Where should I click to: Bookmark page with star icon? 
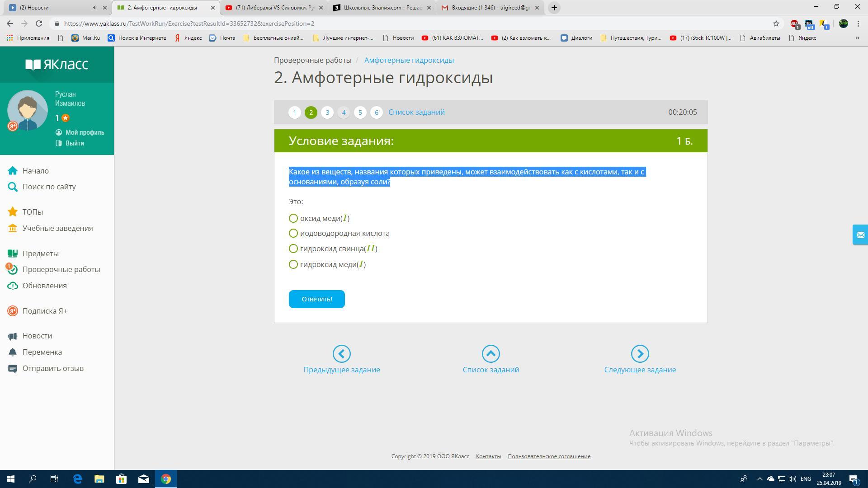[x=776, y=23]
